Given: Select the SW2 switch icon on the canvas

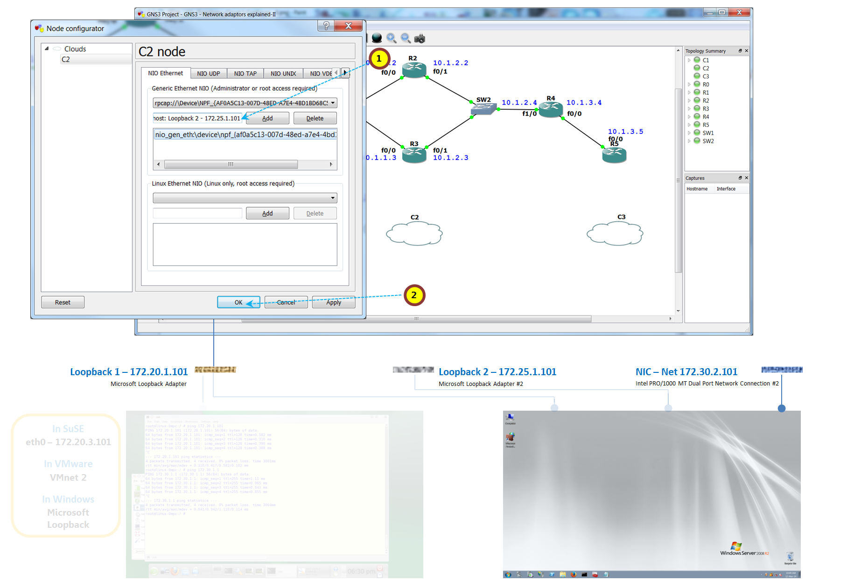Looking at the screenshot, I should [x=483, y=108].
